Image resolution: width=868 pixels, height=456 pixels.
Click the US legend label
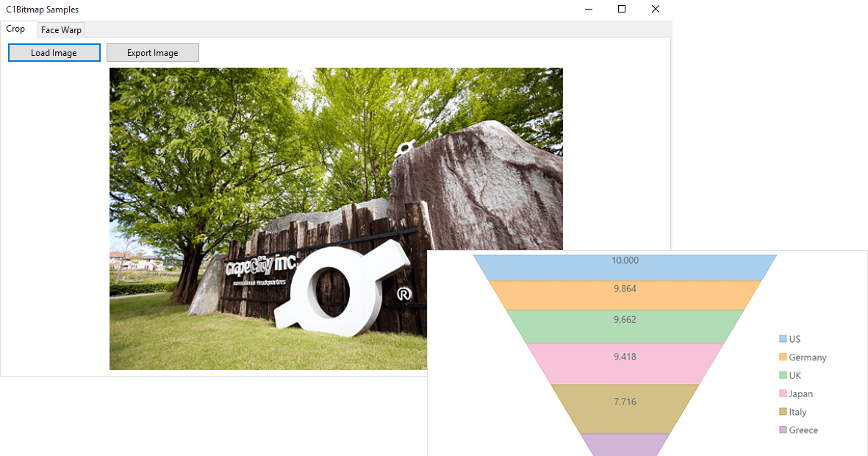click(795, 339)
